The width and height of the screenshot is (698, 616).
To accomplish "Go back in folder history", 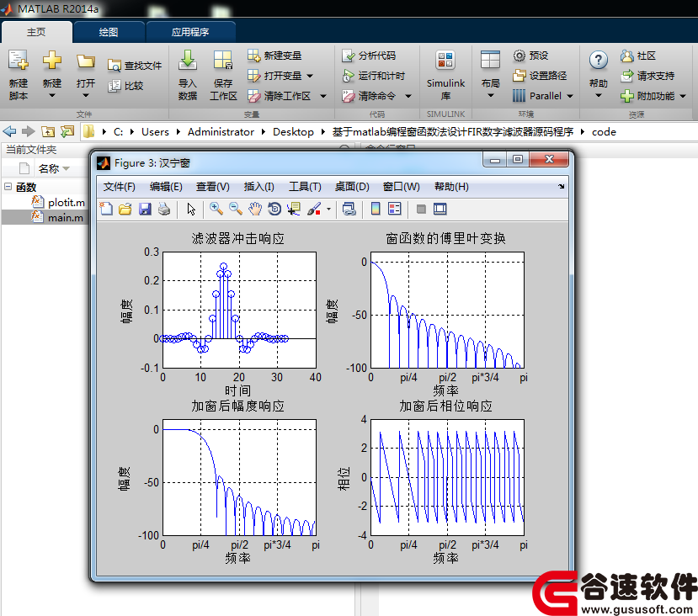I will click(x=9, y=131).
